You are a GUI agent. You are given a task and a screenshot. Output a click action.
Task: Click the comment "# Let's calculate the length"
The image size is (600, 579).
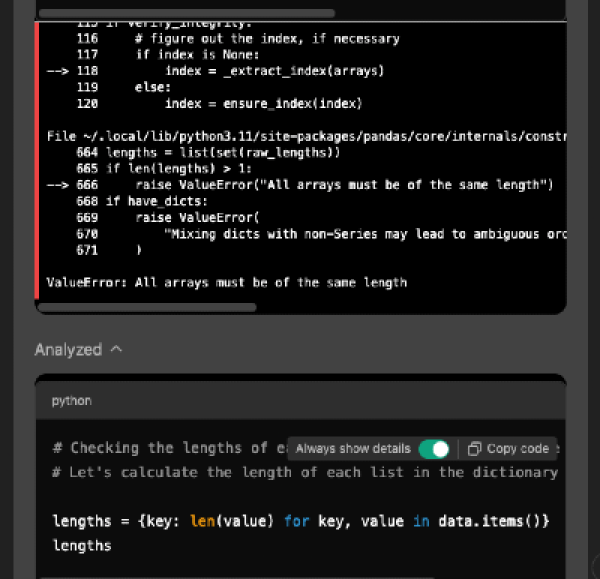[x=300, y=472]
